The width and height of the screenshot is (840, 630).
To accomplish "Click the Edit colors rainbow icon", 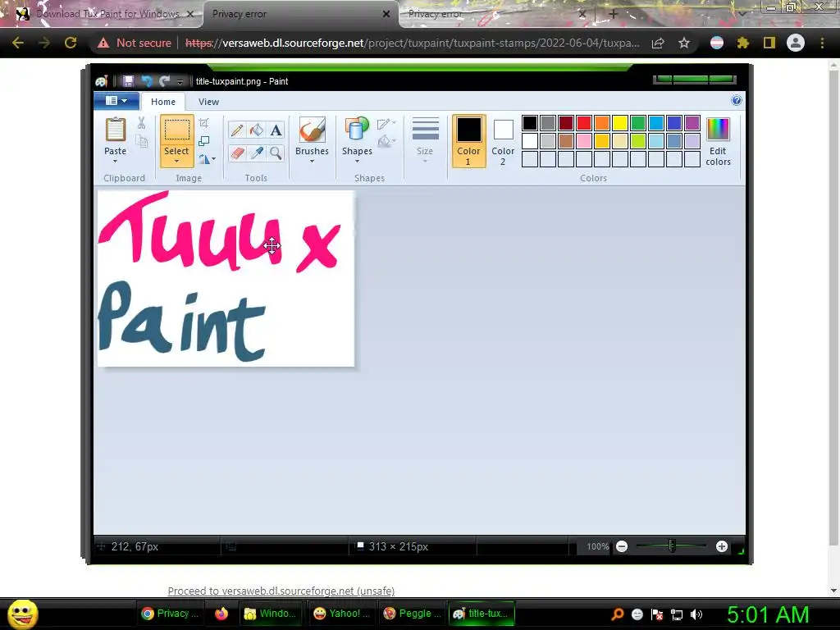I will (x=718, y=130).
